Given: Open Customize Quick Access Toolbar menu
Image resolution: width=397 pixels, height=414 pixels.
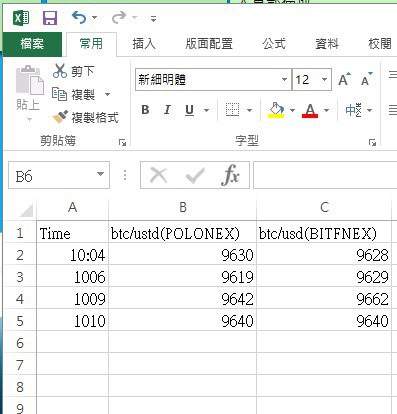Looking at the screenshot, I should click(153, 19).
